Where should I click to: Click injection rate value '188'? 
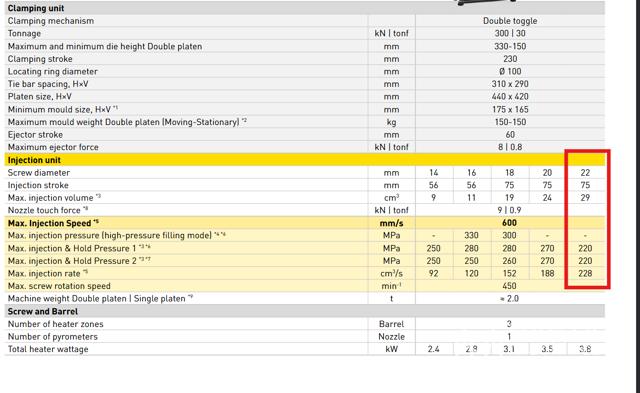547,273
